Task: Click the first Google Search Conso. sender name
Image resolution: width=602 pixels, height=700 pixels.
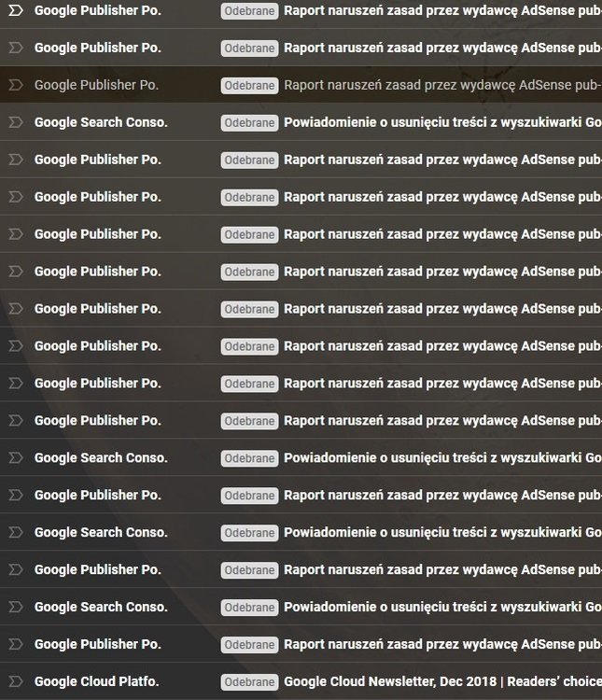Action: click(101, 122)
